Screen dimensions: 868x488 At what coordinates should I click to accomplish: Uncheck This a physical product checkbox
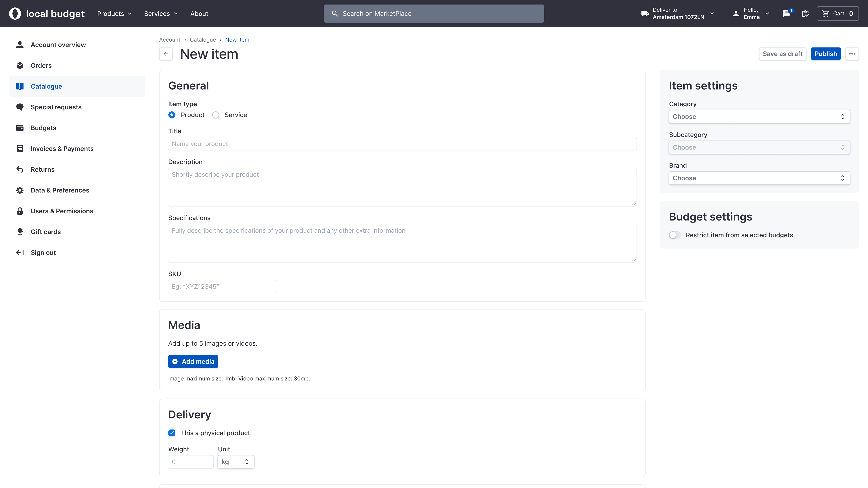pos(172,433)
